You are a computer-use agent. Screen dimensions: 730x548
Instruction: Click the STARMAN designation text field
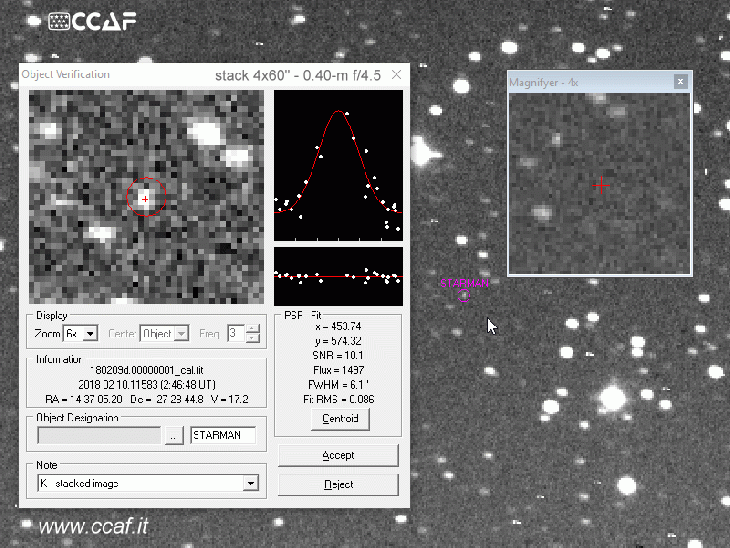(x=222, y=436)
